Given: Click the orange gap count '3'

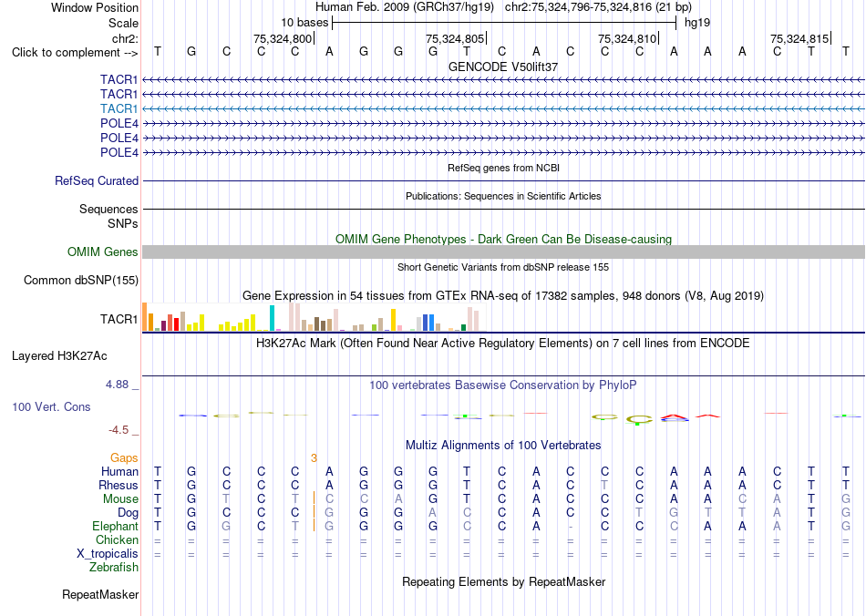Looking at the screenshot, I should [x=314, y=458].
